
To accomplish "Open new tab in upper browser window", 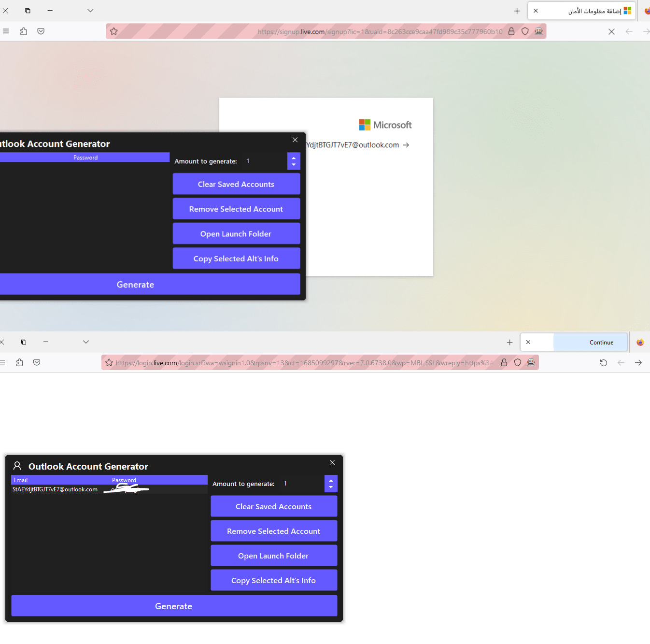I will coord(517,11).
